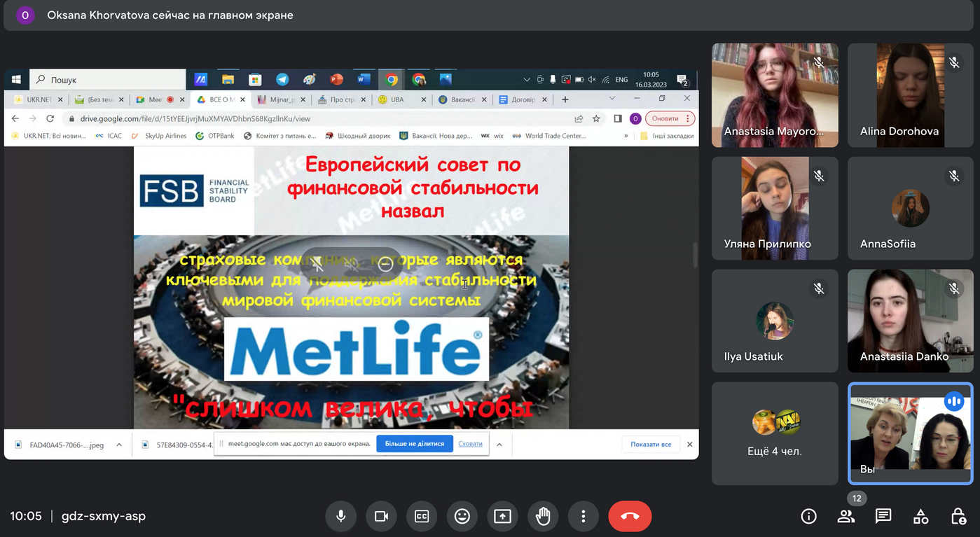
Task: Leave the call with the red hang-up button
Action: click(x=630, y=517)
